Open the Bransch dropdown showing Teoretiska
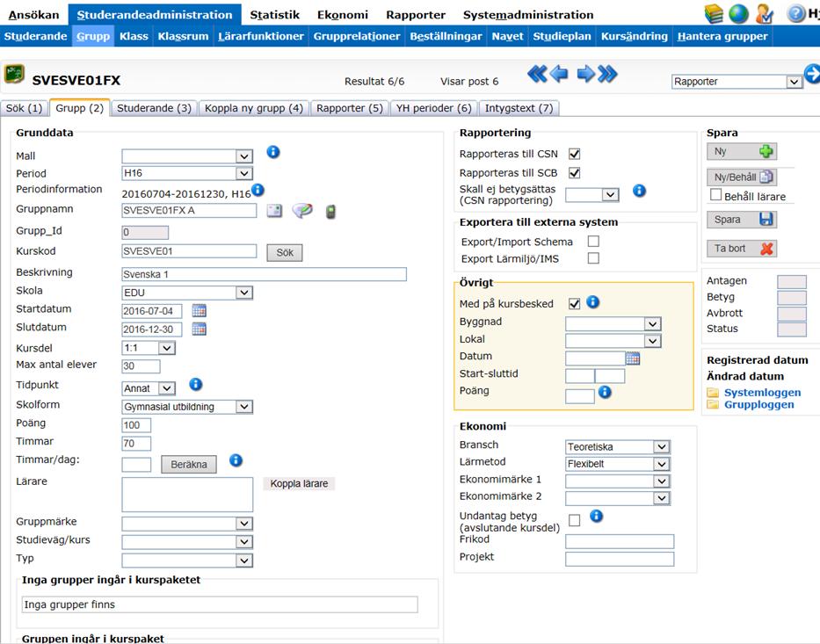Viewport: 820px width, 644px height. tap(618, 447)
